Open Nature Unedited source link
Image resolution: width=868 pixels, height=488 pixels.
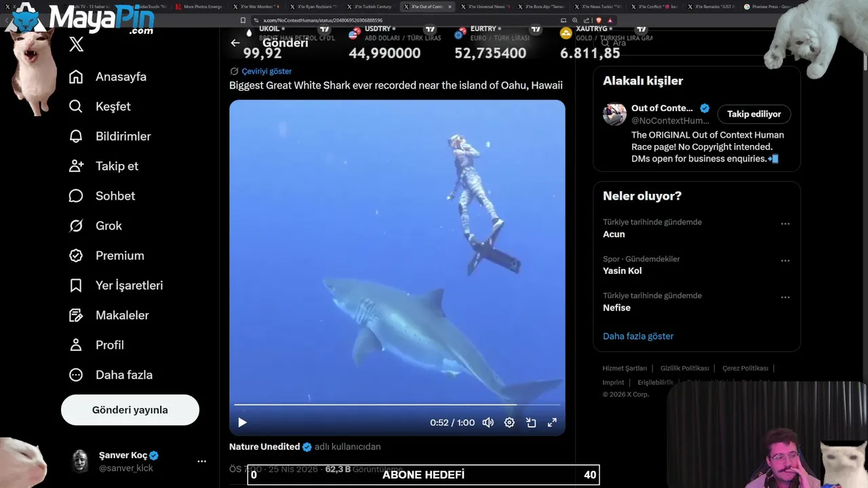[264, 447]
